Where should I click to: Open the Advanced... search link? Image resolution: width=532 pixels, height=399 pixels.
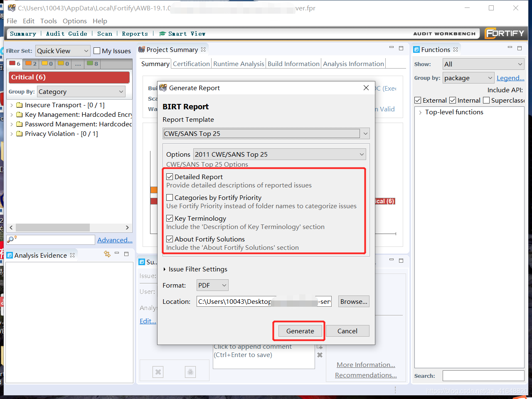(115, 240)
